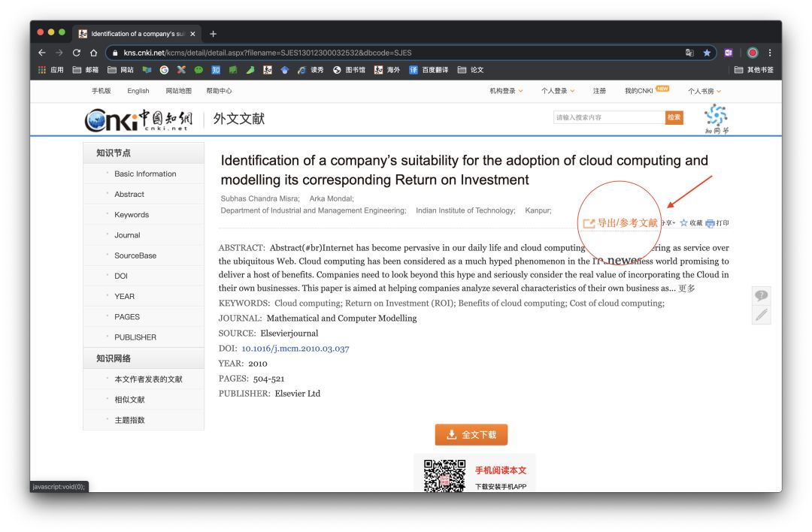Image resolution: width=812 pixels, height=532 pixels.
Task: Open the 其他书签 bookmark folder
Action: point(754,70)
